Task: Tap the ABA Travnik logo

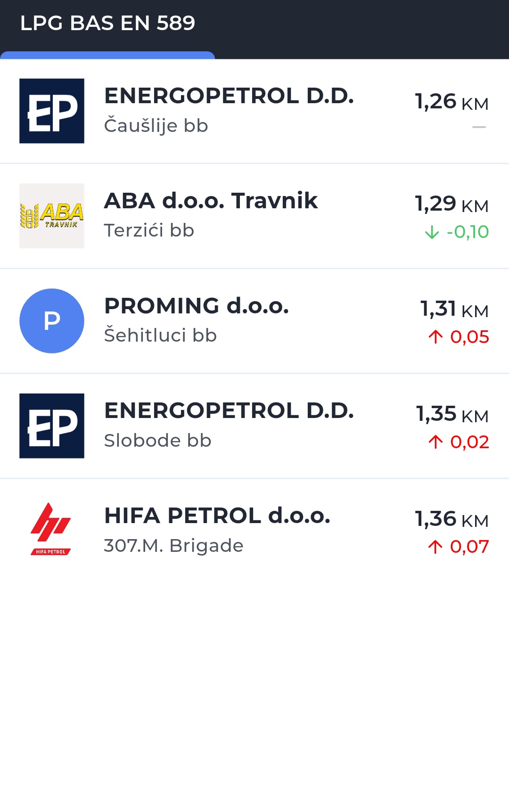Action: coord(52,216)
